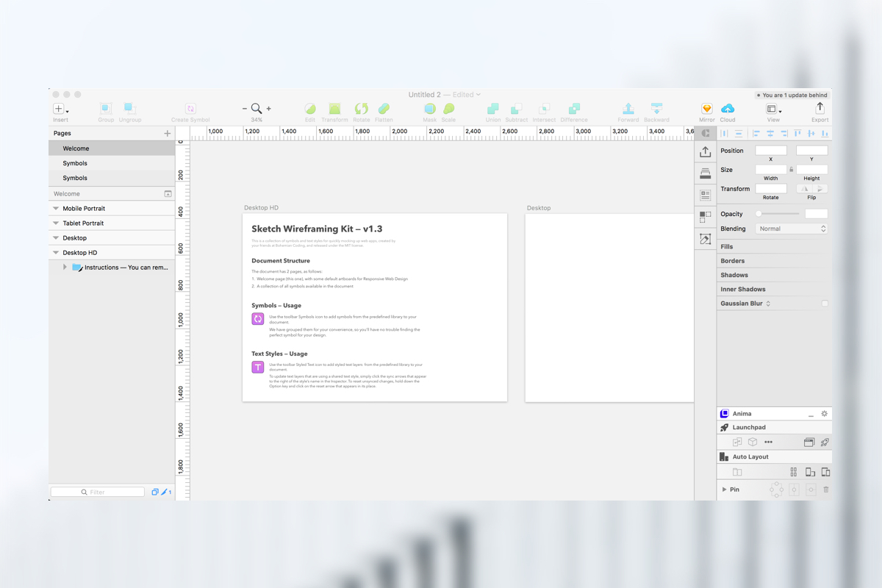Viewport: 882px width, 588px height.
Task: Click the Export toolbar icon
Action: coord(820,109)
